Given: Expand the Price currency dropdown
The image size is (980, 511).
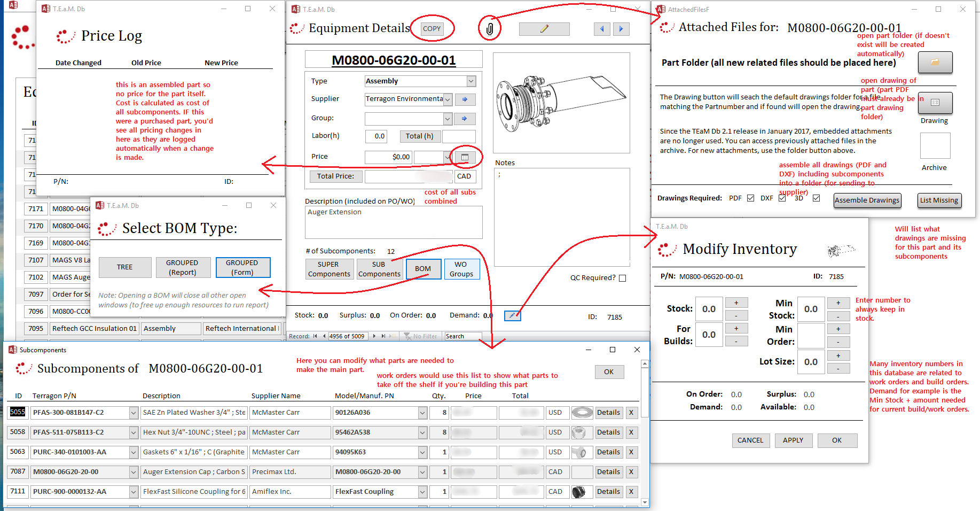Looking at the screenshot, I should [448, 157].
